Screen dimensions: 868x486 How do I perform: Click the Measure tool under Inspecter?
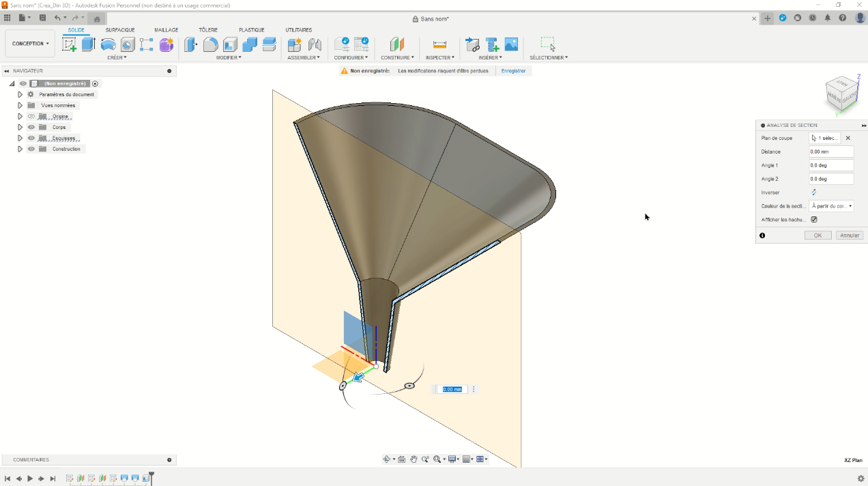(x=439, y=44)
